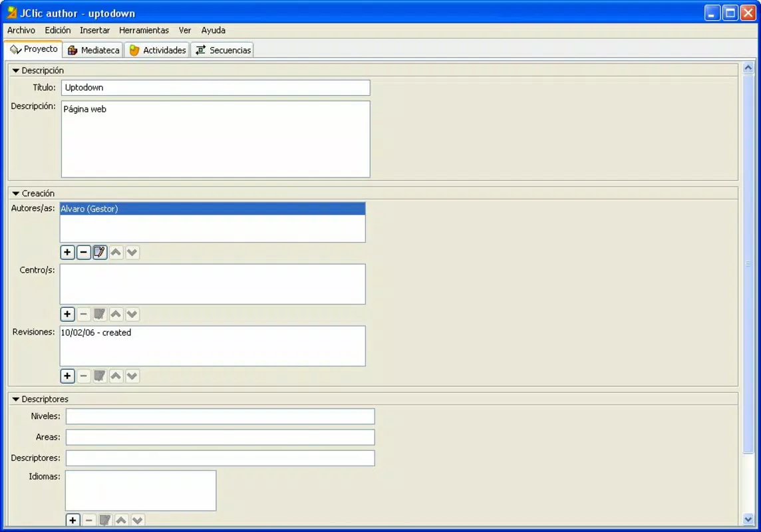761x532 pixels.
Task: Minimize the JClic author window
Action: coord(712,13)
